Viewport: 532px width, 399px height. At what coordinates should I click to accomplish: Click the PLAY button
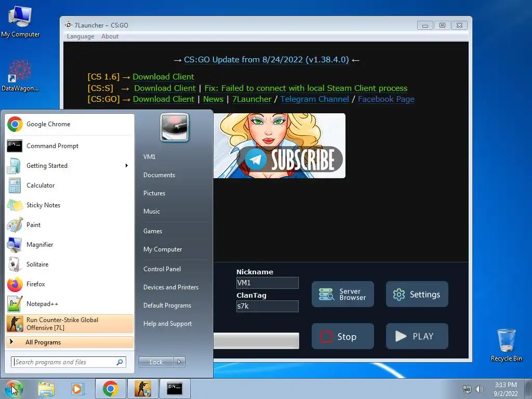pos(417,336)
